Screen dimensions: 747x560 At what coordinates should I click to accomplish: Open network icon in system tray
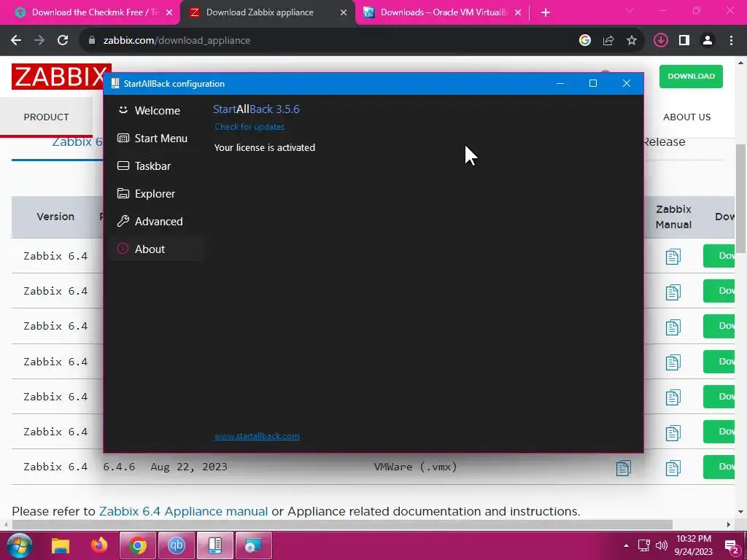tap(643, 545)
